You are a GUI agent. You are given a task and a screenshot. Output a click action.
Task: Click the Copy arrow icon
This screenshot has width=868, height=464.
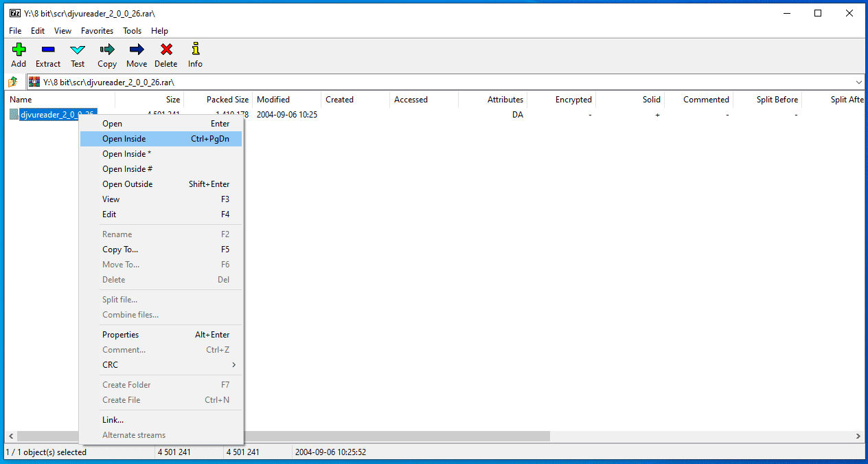pos(106,49)
